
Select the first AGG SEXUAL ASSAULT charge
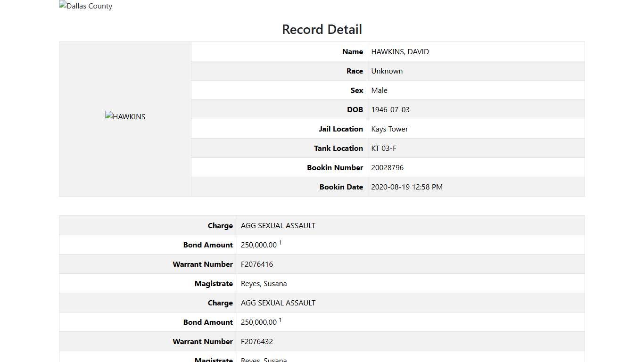pyautogui.click(x=278, y=225)
